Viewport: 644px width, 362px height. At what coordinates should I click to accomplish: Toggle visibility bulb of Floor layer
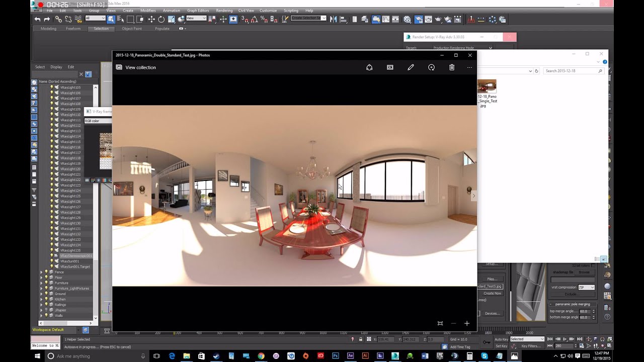(46, 278)
